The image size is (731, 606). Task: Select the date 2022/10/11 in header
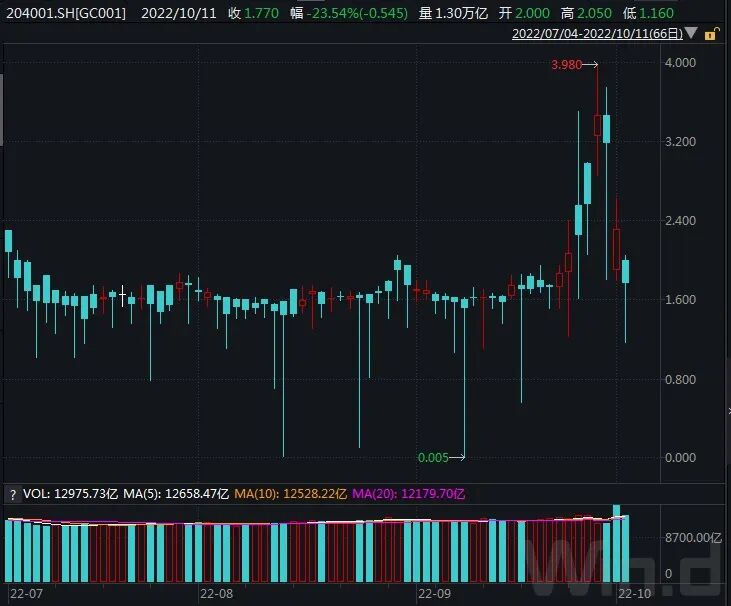[179, 13]
